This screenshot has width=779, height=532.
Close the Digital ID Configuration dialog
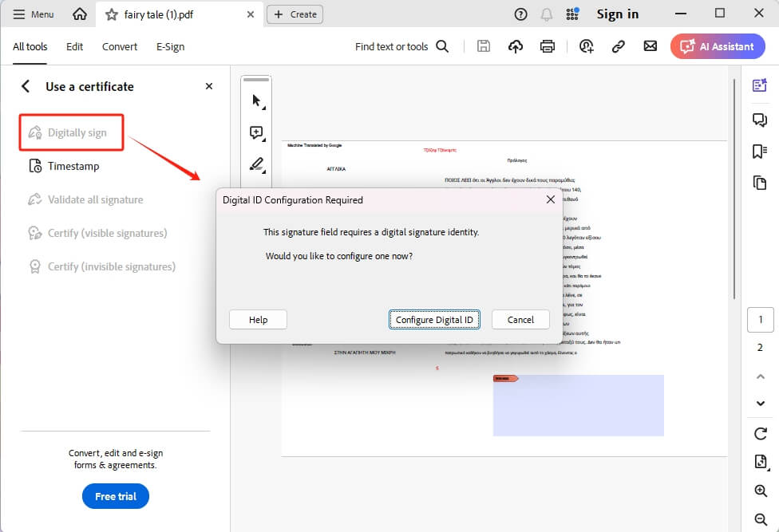pos(551,199)
